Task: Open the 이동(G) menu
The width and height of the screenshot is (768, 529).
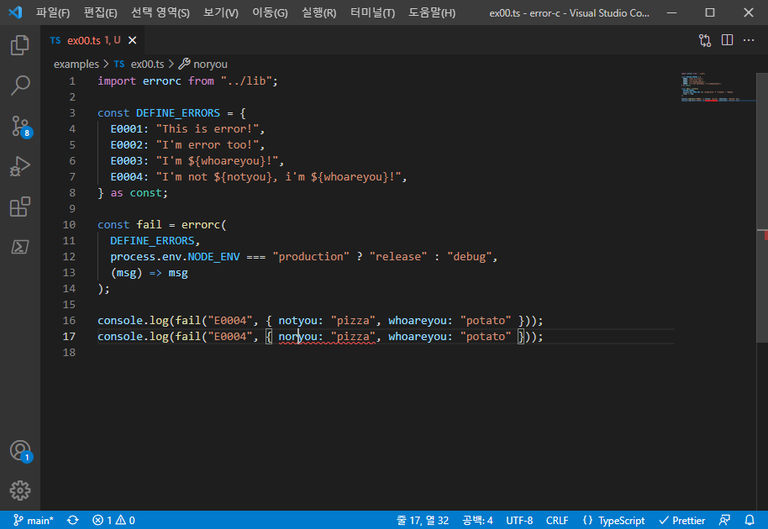Action: click(x=270, y=13)
